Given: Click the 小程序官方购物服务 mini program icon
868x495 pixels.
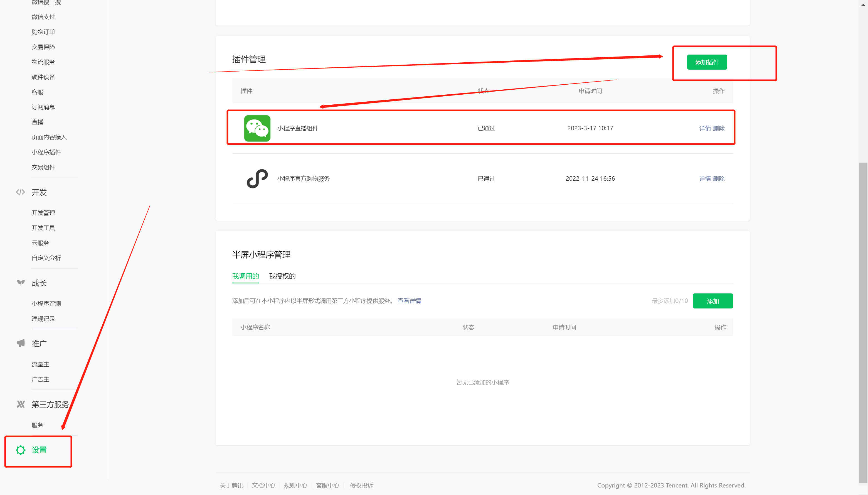Looking at the screenshot, I should [x=257, y=178].
